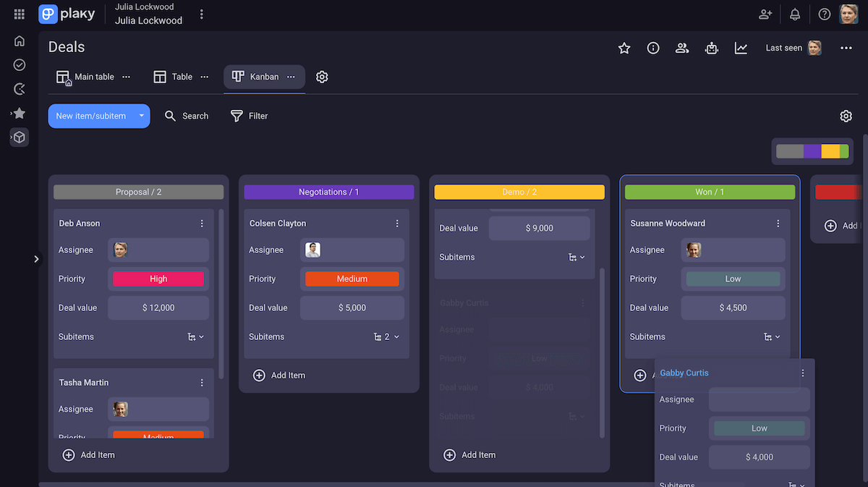Click the automations robot icon in the header
Viewport: 868px width, 487px height.
tap(711, 48)
